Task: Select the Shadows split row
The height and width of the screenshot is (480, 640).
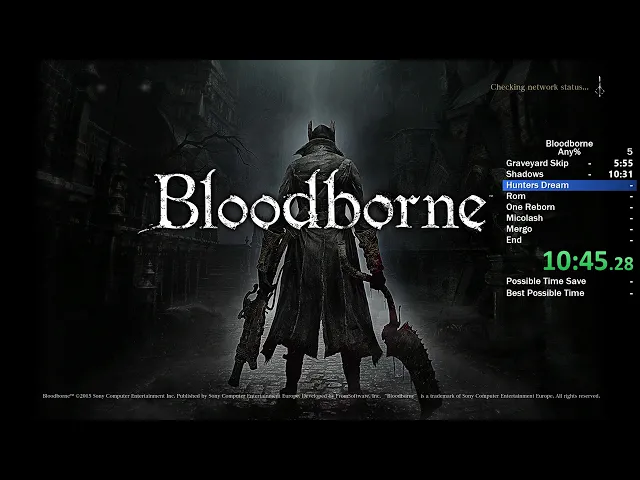Action: (x=569, y=174)
